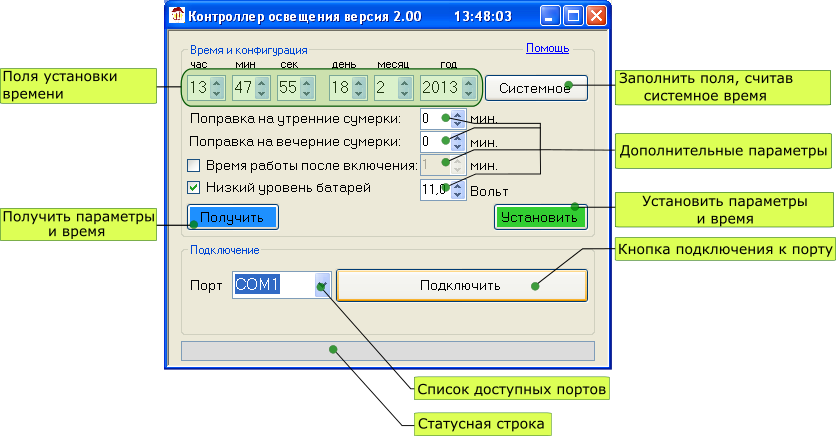The image size is (836, 436).
Task: Increase the seconds (сек) field value
Action: point(306,82)
